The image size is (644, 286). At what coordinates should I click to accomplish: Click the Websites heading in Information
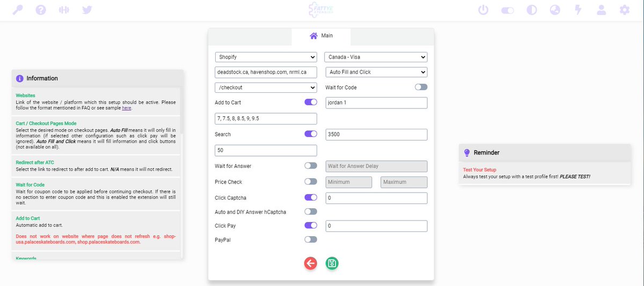pos(26,96)
